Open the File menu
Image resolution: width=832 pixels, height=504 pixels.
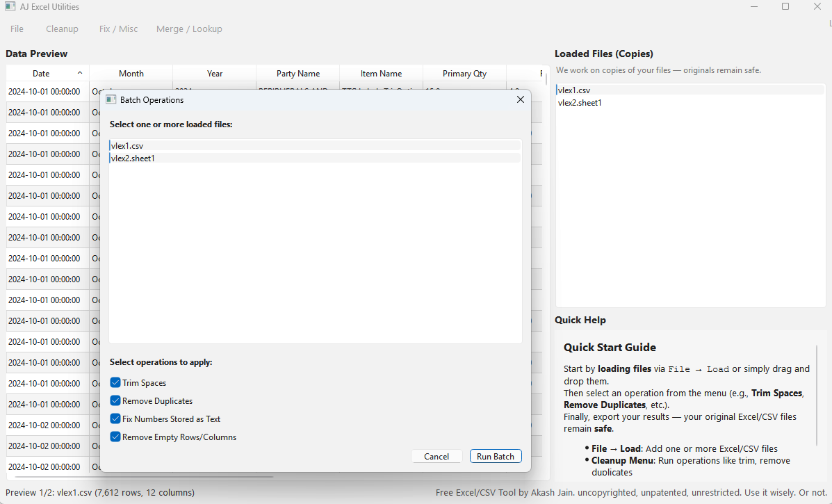(x=17, y=29)
